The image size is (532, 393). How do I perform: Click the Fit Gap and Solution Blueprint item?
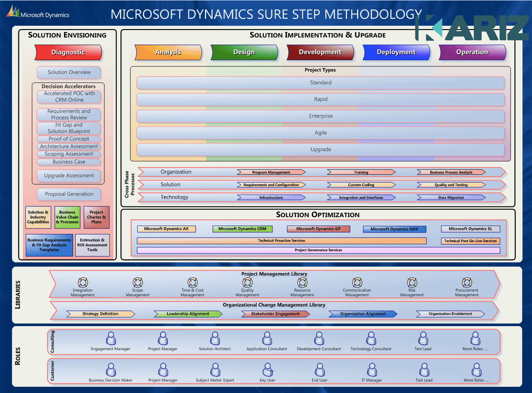[x=69, y=128]
